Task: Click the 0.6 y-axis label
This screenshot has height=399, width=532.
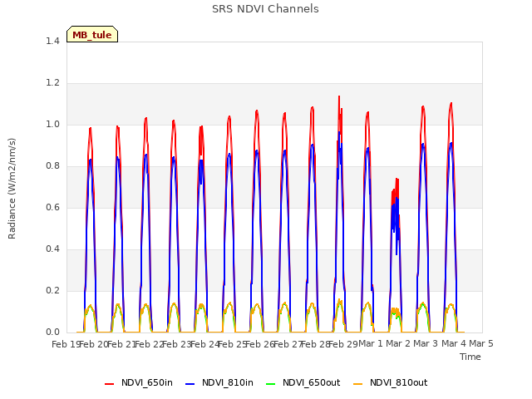Action: coord(52,207)
